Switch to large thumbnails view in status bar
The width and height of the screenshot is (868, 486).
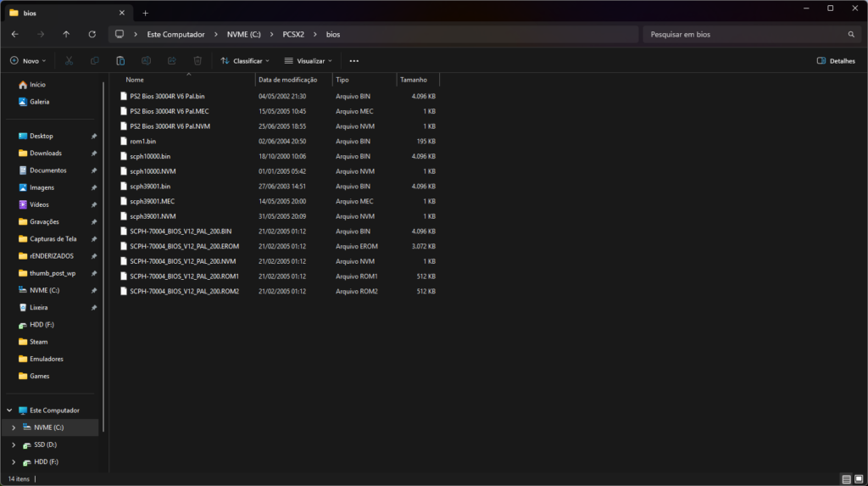coord(859,479)
